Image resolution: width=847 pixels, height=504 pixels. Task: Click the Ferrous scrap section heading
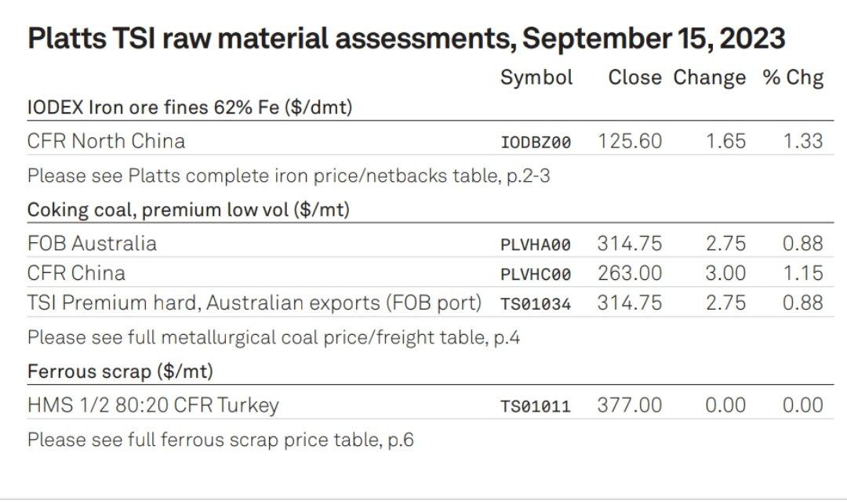click(x=120, y=372)
